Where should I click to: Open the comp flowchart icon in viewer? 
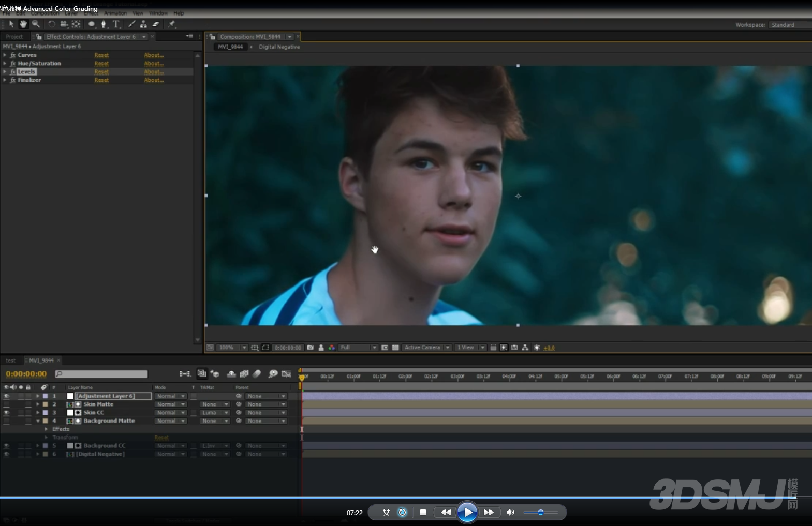point(525,348)
